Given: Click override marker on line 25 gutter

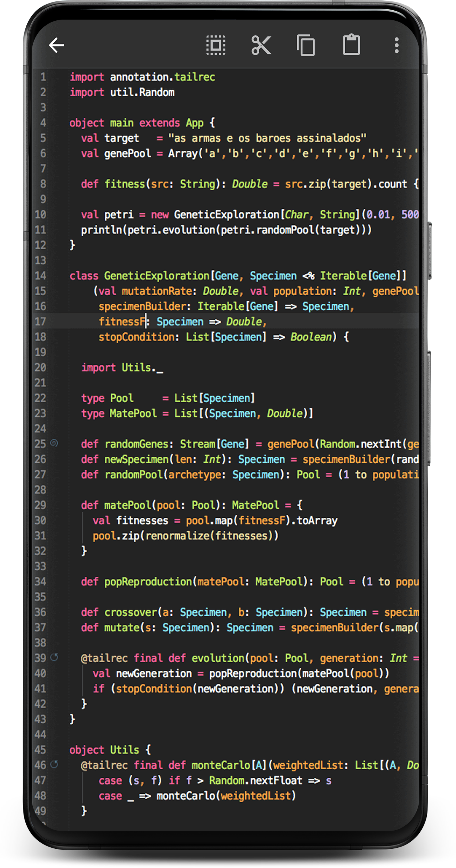Looking at the screenshot, I should point(54,443).
